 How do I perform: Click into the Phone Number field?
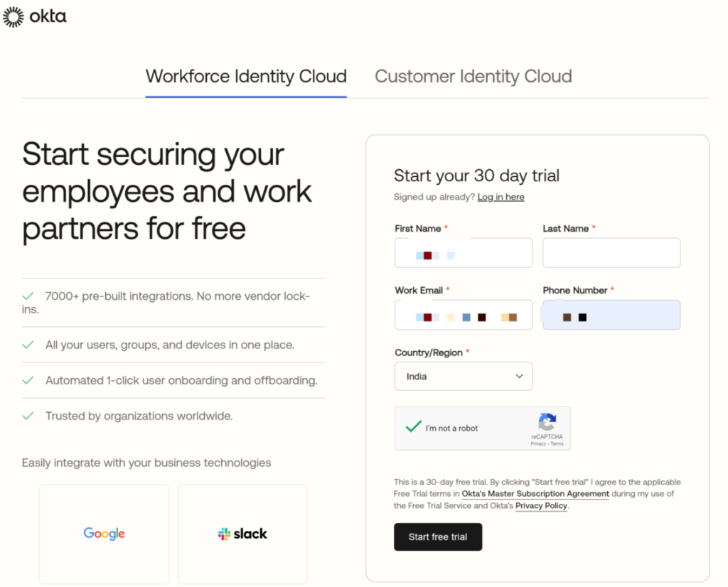pos(611,315)
